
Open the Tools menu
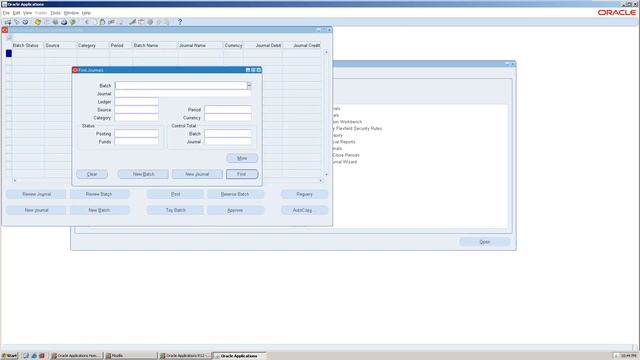56,13
